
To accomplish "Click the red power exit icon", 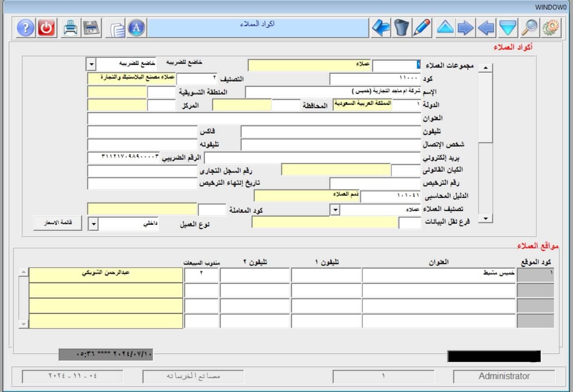I will pyautogui.click(x=46, y=28).
